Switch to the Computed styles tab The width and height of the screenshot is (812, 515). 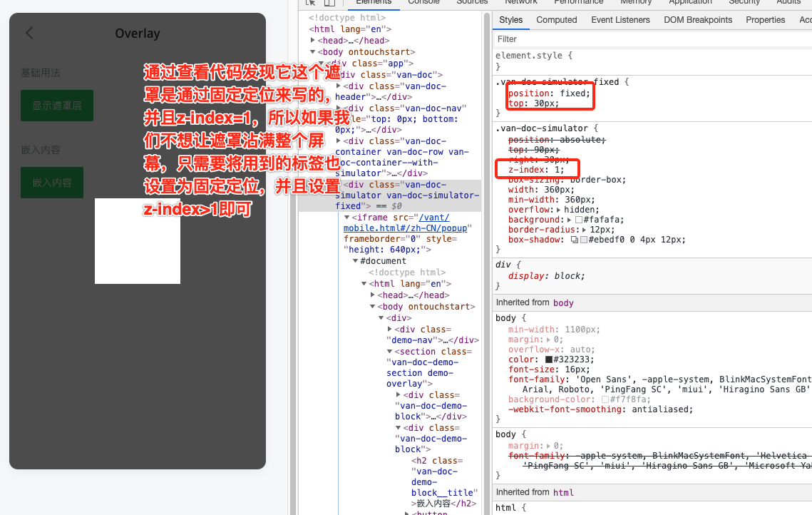(x=556, y=19)
